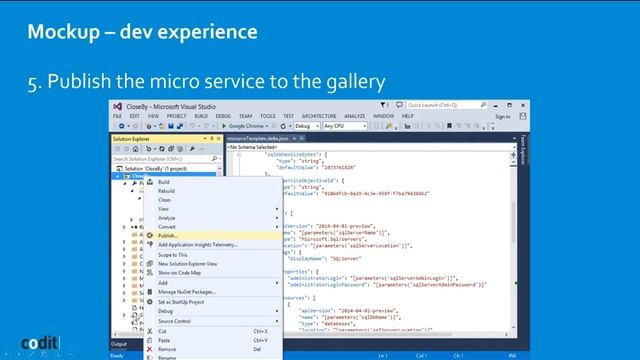Click the Visual Studio logo icon
This screenshot has width=640, height=360.
pos(118,107)
